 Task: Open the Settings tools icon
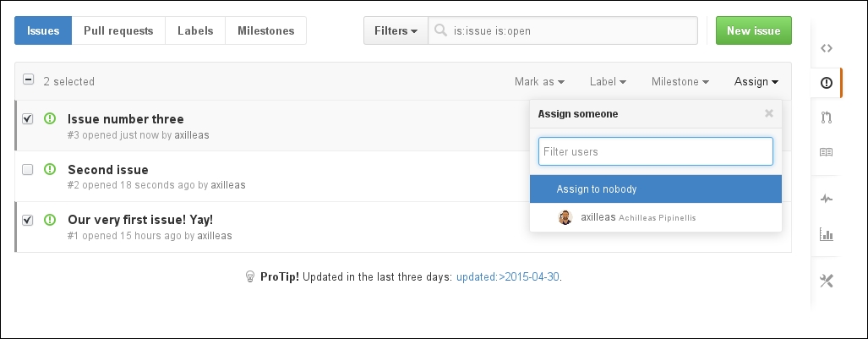click(826, 281)
